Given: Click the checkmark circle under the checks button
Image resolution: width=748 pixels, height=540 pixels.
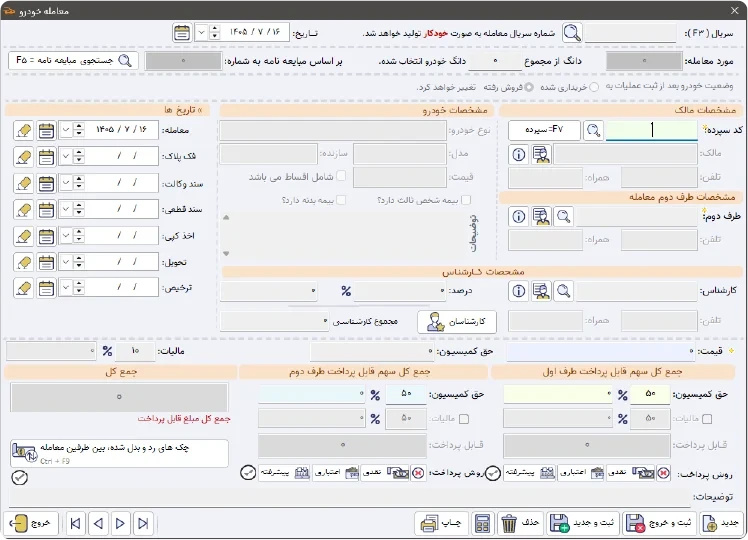Looking at the screenshot, I should (20, 478).
